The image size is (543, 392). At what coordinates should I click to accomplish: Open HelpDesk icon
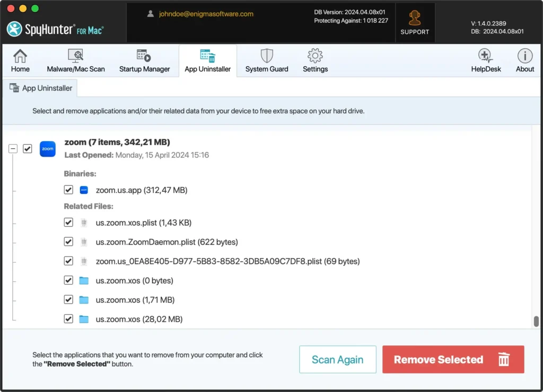[x=485, y=56]
